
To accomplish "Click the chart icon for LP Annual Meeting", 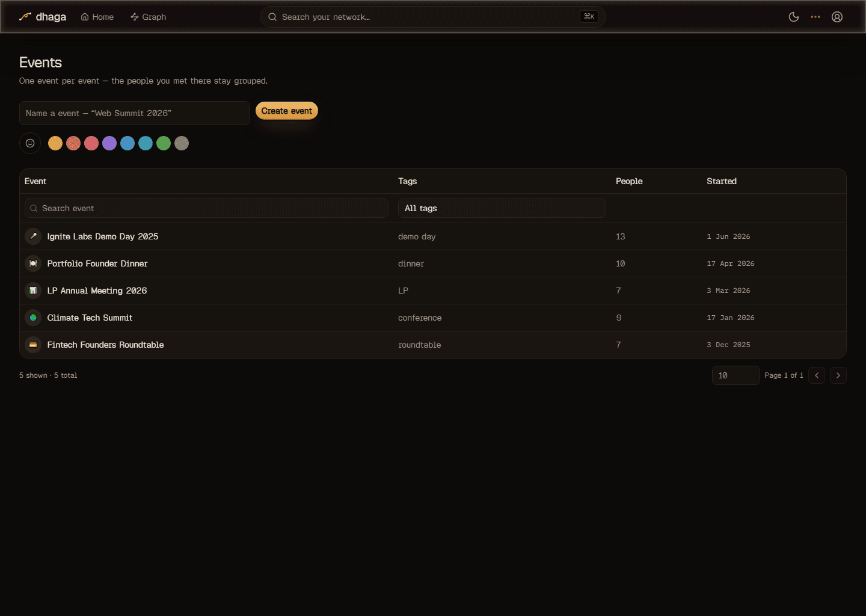I will pos(33,291).
